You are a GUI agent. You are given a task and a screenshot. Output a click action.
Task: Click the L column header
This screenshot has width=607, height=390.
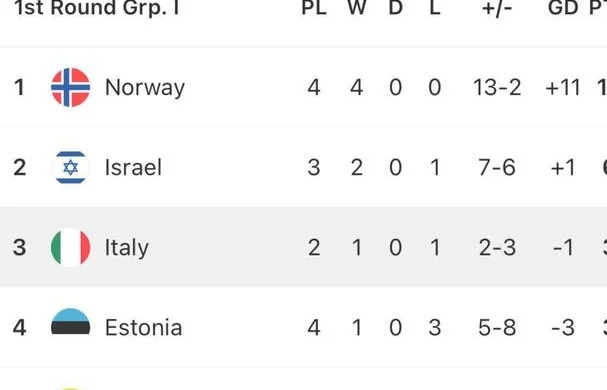point(435,8)
